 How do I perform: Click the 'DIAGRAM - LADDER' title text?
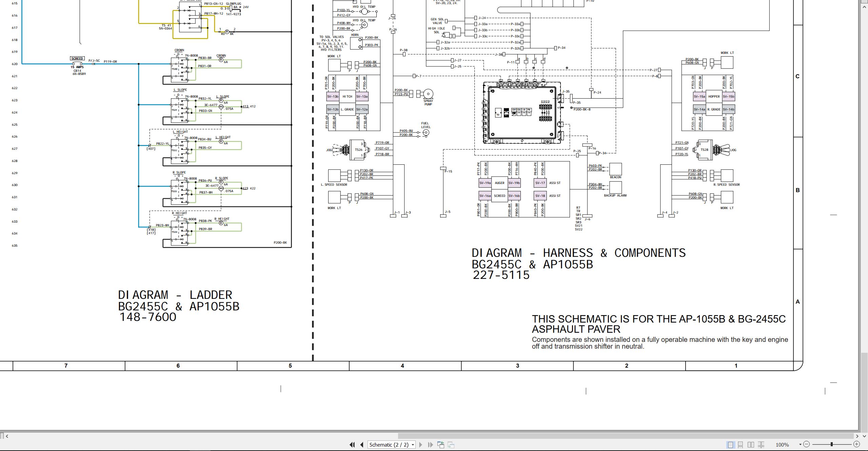point(175,295)
